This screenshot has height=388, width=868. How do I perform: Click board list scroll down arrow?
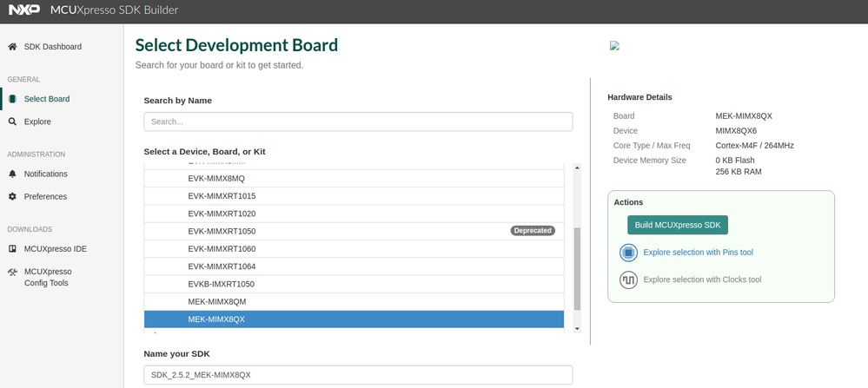pos(578,329)
